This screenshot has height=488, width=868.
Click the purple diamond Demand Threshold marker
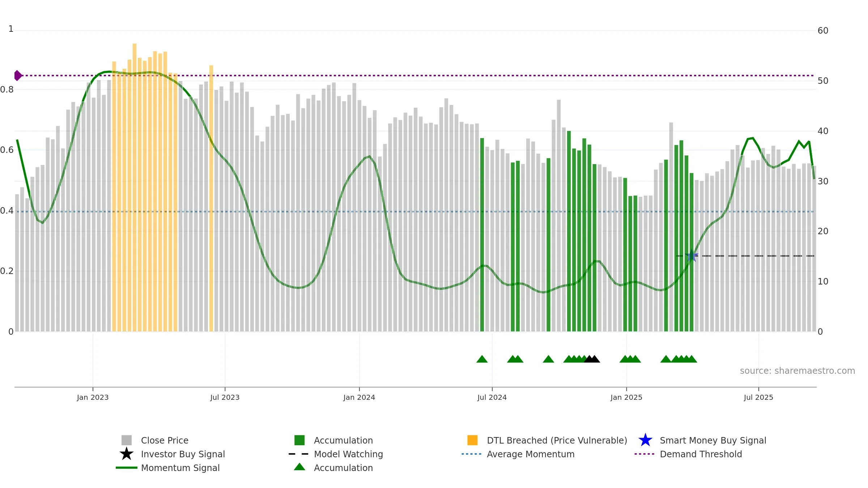point(18,76)
